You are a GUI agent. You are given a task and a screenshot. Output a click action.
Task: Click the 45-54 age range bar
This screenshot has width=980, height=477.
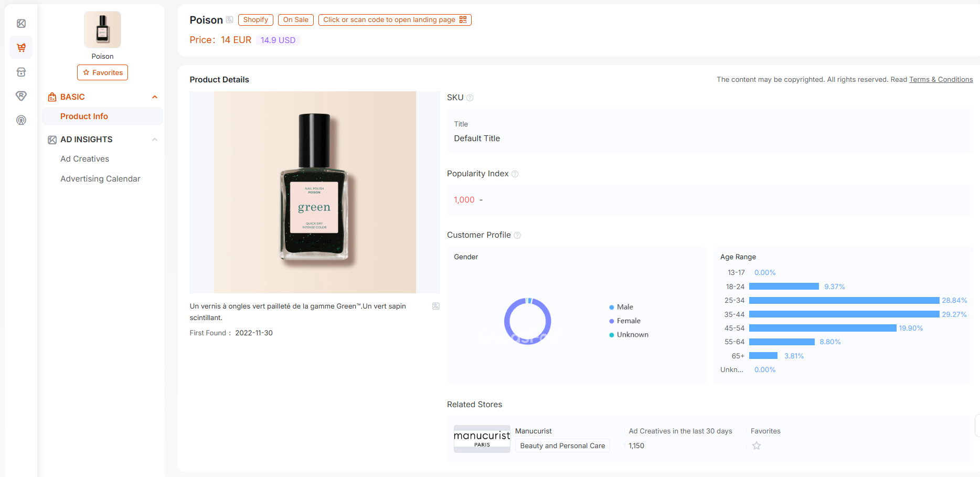pos(823,328)
